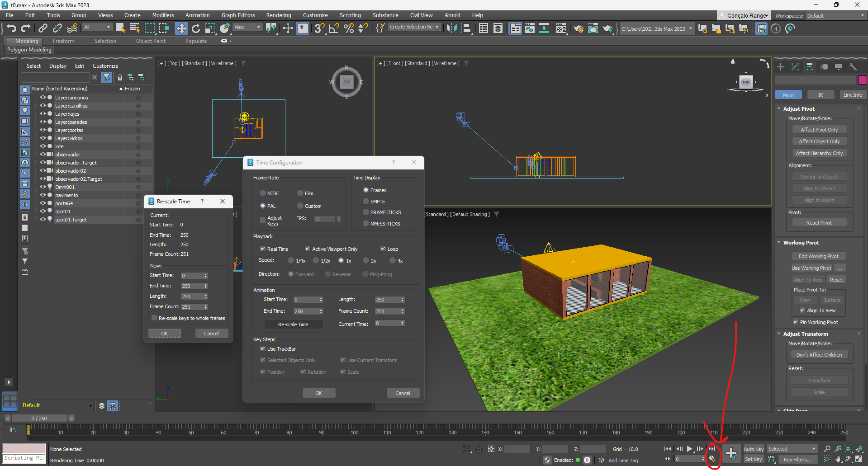Open the Modify panel tab icon
This screenshot has width=868, height=470.
pyautogui.click(x=795, y=67)
